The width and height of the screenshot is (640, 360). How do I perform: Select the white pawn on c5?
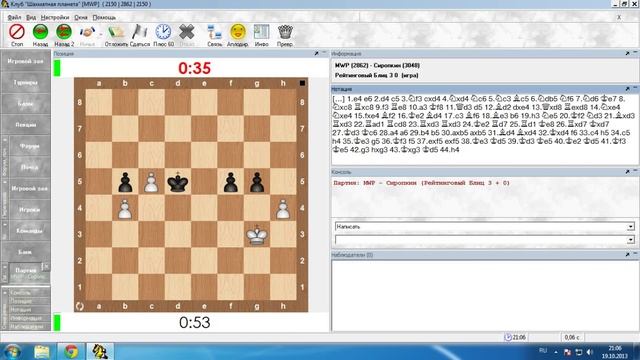tap(151, 182)
